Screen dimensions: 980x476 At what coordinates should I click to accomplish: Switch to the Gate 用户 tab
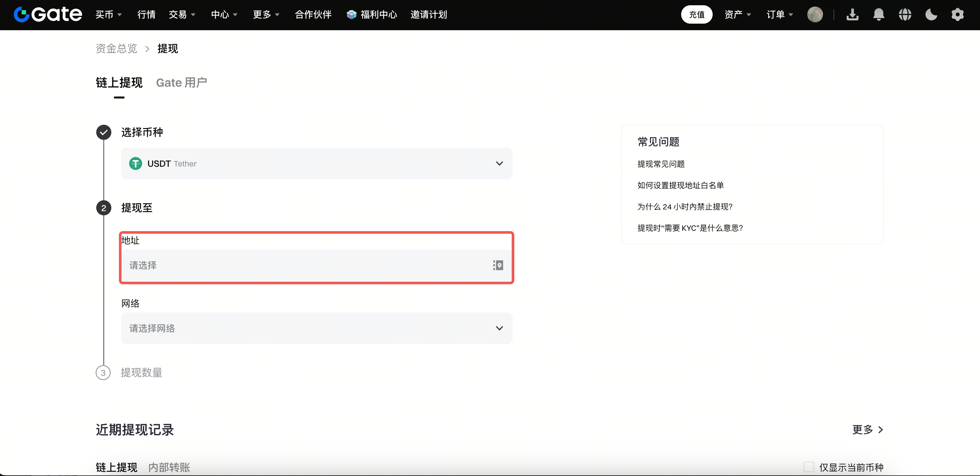pos(182,82)
